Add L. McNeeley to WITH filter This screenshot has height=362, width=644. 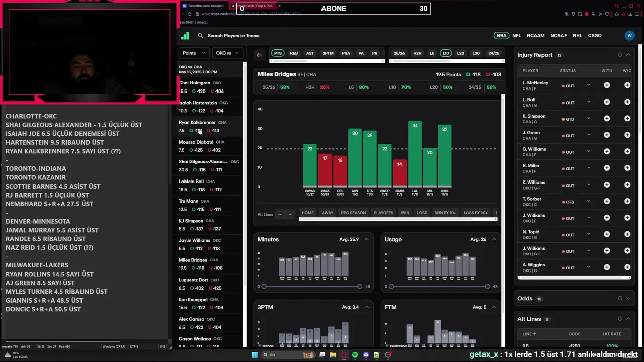click(x=607, y=85)
